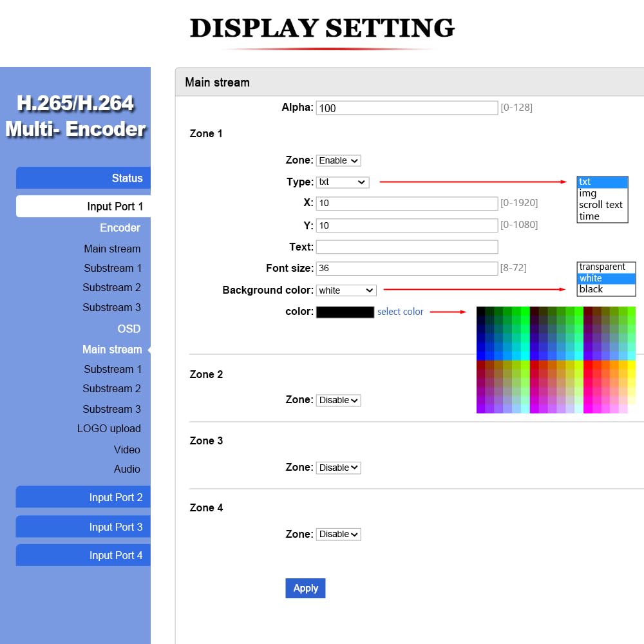
Task: Click the Alpha input field
Action: tap(406, 108)
